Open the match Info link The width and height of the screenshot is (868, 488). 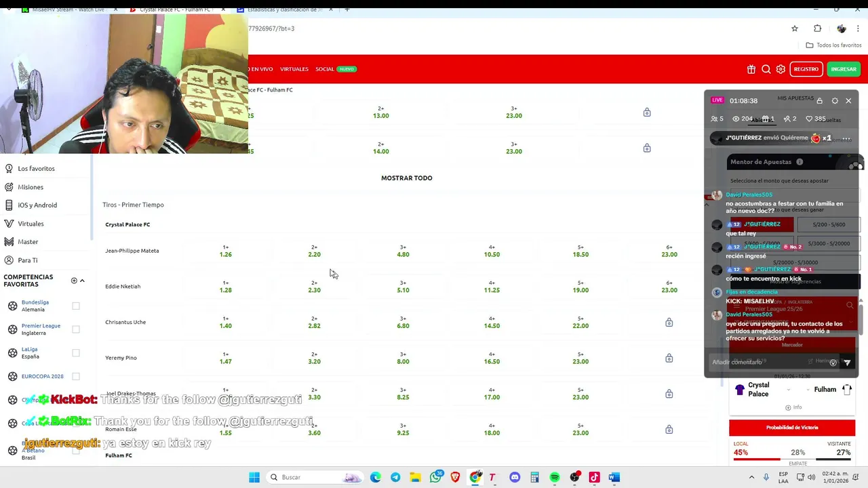[x=793, y=407]
